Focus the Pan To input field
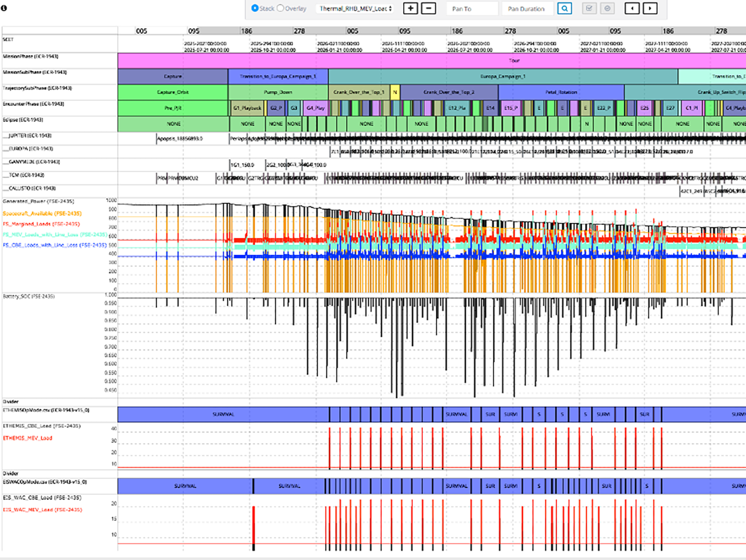Screen dimensions: 746x560 click(472, 9)
